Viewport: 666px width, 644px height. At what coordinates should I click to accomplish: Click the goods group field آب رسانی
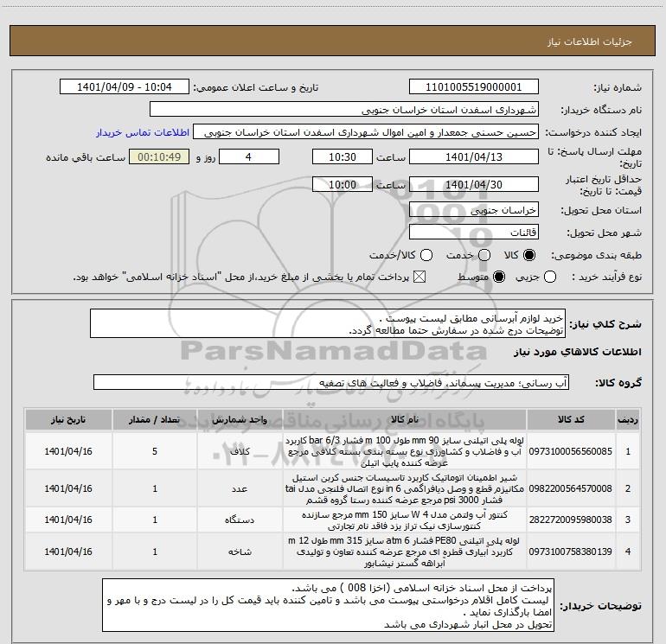(x=331, y=382)
